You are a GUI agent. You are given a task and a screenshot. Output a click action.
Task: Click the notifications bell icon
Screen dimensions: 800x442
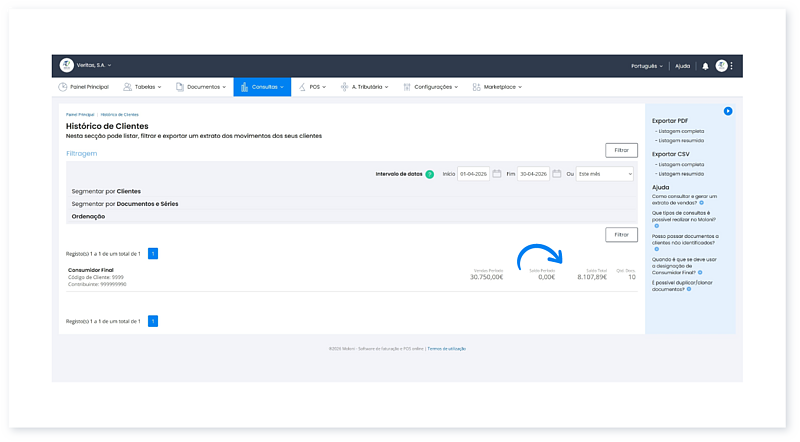pyautogui.click(x=705, y=66)
